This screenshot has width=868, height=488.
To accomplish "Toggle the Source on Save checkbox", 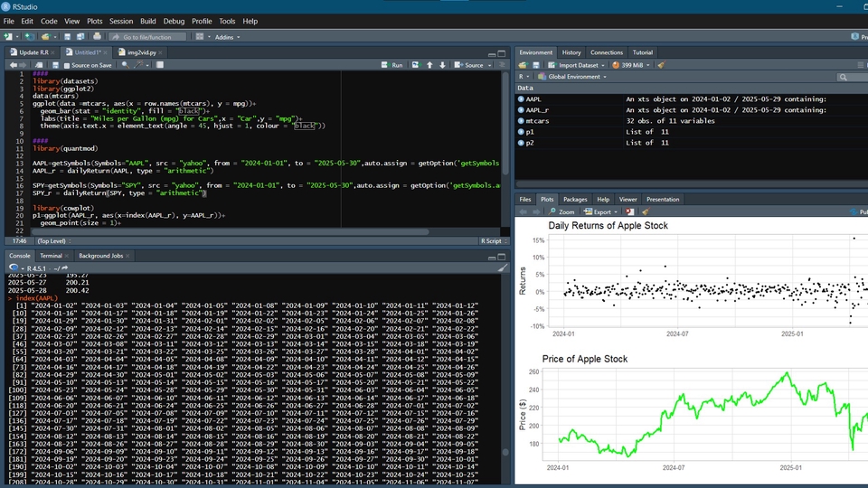I will click(x=67, y=65).
